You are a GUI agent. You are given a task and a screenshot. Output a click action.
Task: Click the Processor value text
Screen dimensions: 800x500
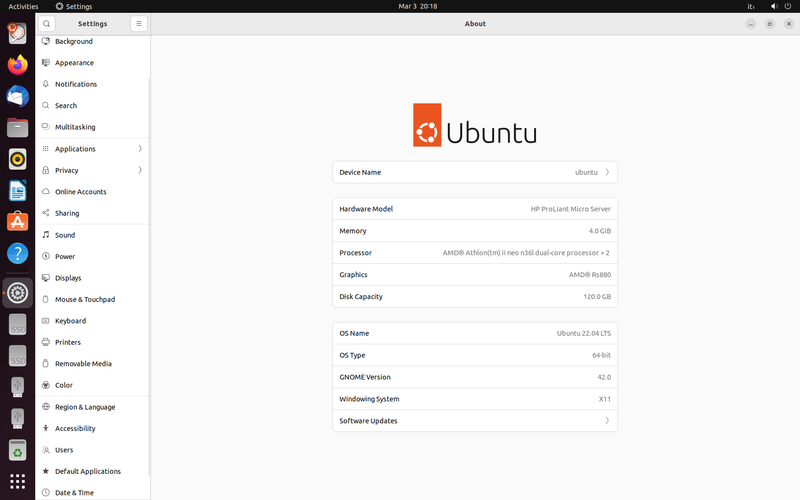click(x=526, y=253)
